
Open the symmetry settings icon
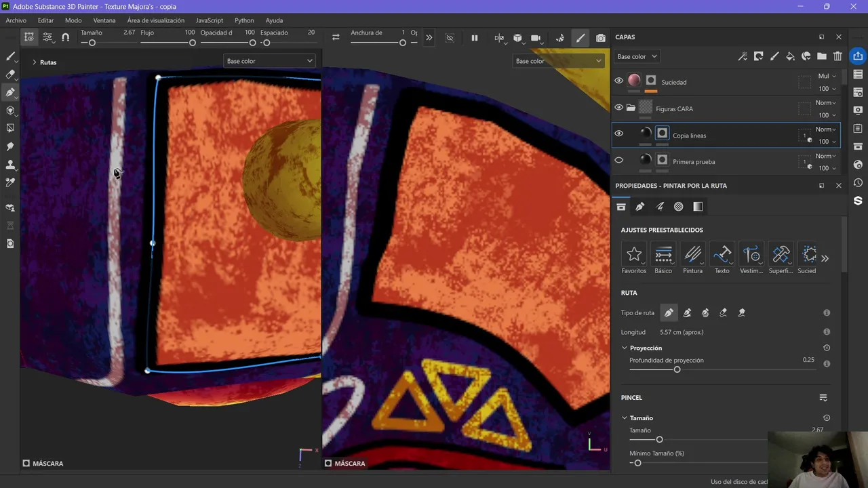[500, 38]
